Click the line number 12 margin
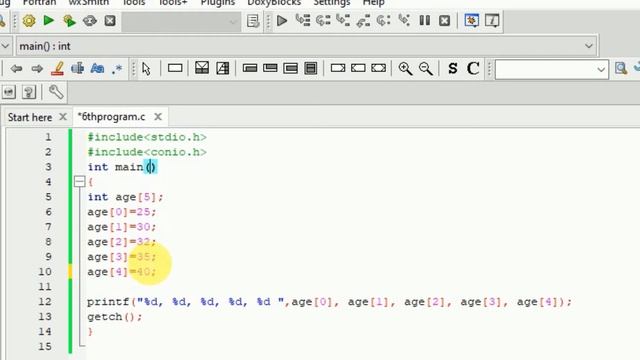Viewport: 640px width, 360px height. pyautogui.click(x=45, y=302)
